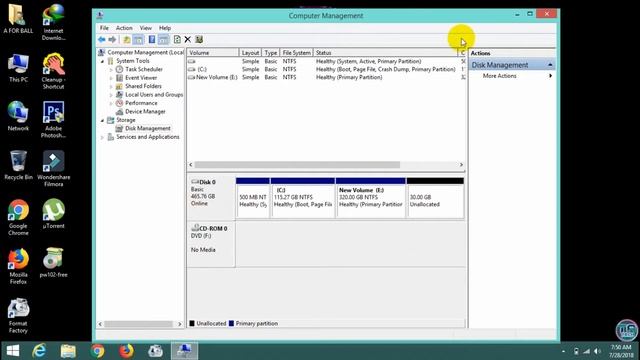Screen dimensions: 640x360
Task: Select the Format Factory desktop icon
Action: (18, 316)
